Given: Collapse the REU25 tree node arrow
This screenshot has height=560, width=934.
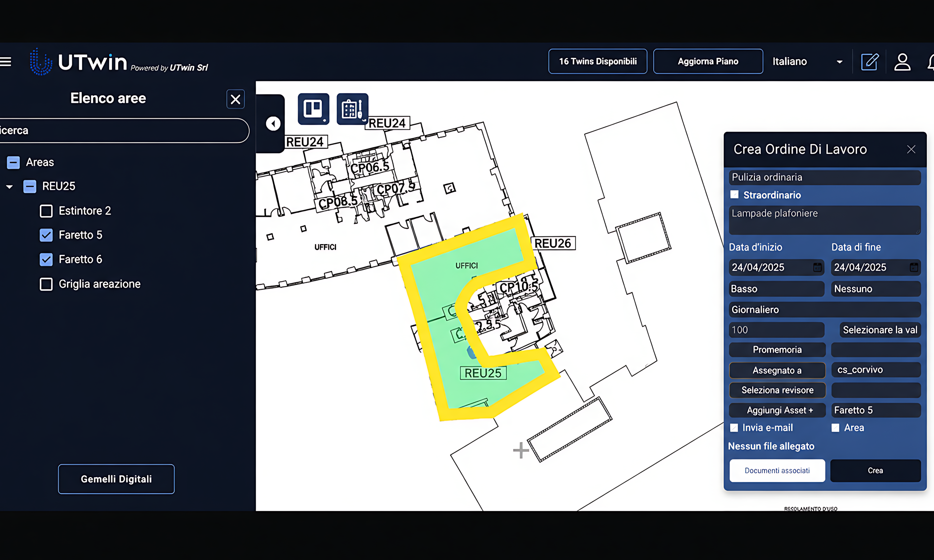Looking at the screenshot, I should pos(9,186).
